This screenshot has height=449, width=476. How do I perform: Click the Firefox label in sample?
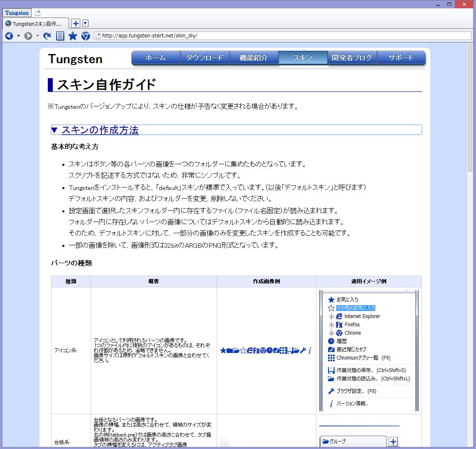[352, 325]
